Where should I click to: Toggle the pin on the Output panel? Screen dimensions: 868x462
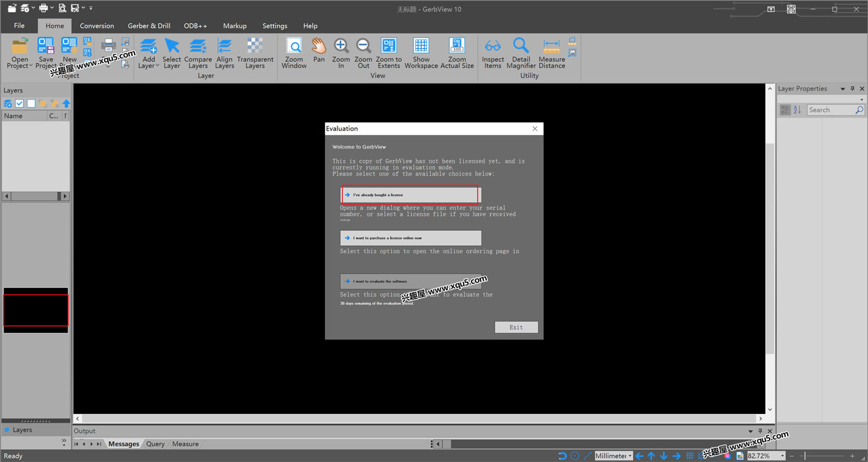tap(760, 431)
